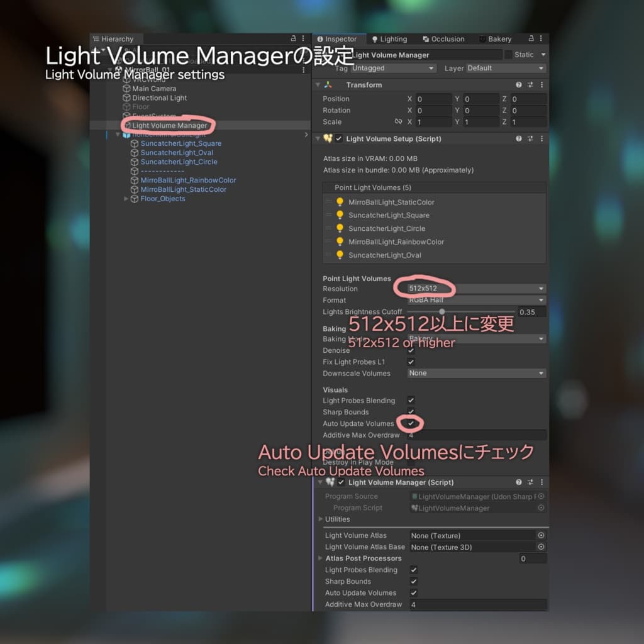Select the Hierarchy tab
Image resolution: width=644 pixels, height=644 pixels.
tap(113, 39)
